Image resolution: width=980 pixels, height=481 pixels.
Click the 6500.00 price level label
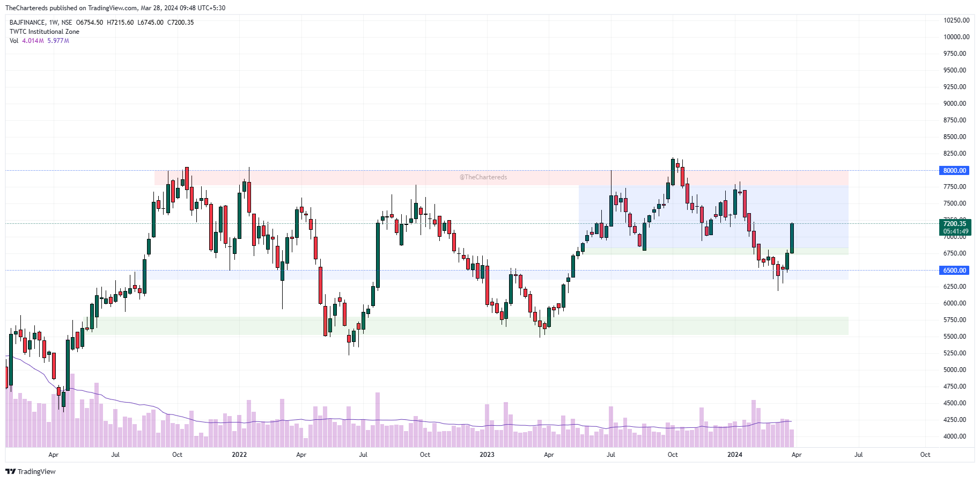pyautogui.click(x=955, y=270)
